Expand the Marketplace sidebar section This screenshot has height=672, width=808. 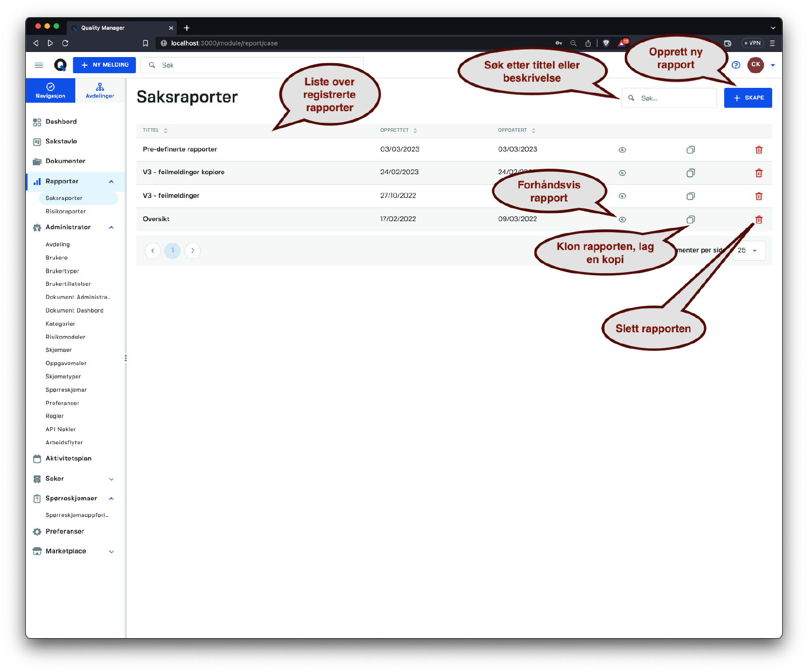(x=111, y=552)
